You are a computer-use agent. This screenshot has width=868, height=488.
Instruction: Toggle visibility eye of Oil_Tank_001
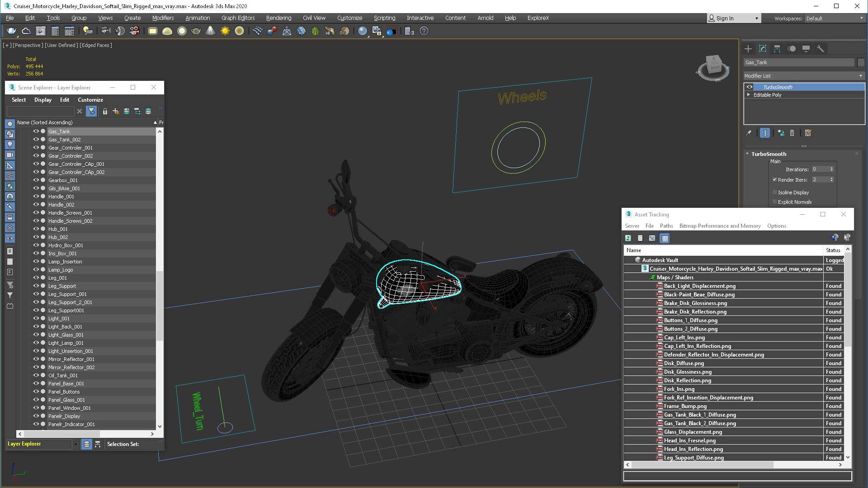[x=36, y=375]
